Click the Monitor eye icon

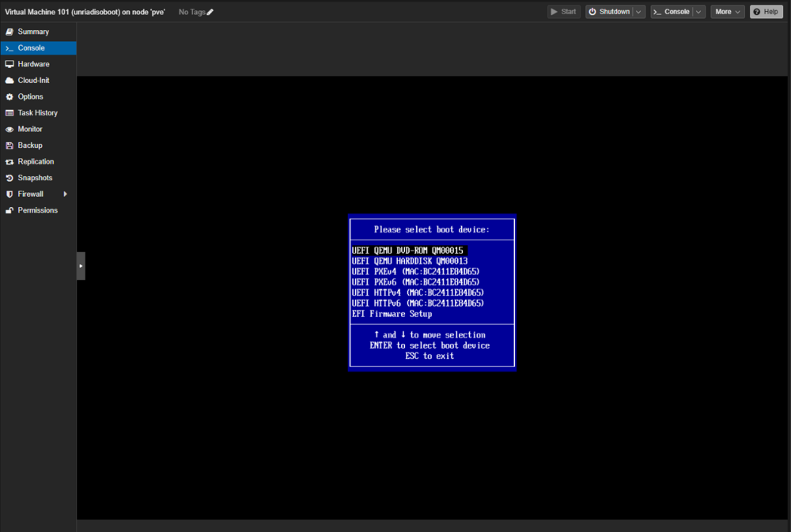point(9,129)
